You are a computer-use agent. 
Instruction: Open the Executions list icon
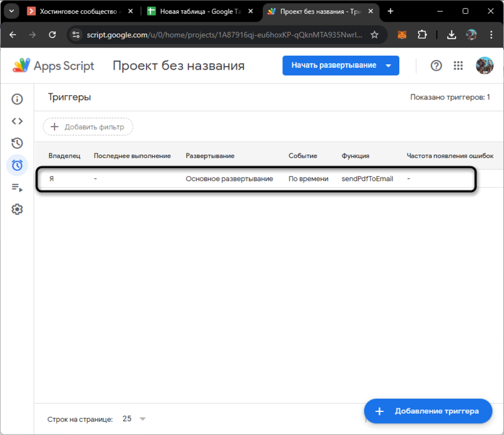point(17,187)
